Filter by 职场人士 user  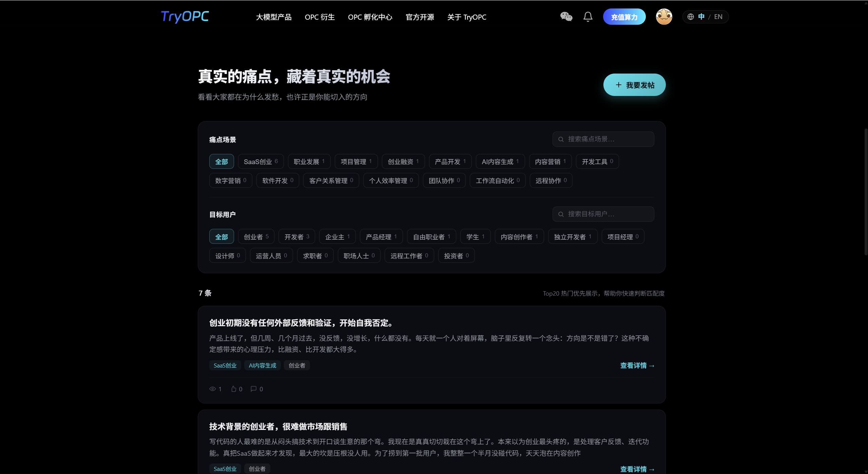(359, 256)
